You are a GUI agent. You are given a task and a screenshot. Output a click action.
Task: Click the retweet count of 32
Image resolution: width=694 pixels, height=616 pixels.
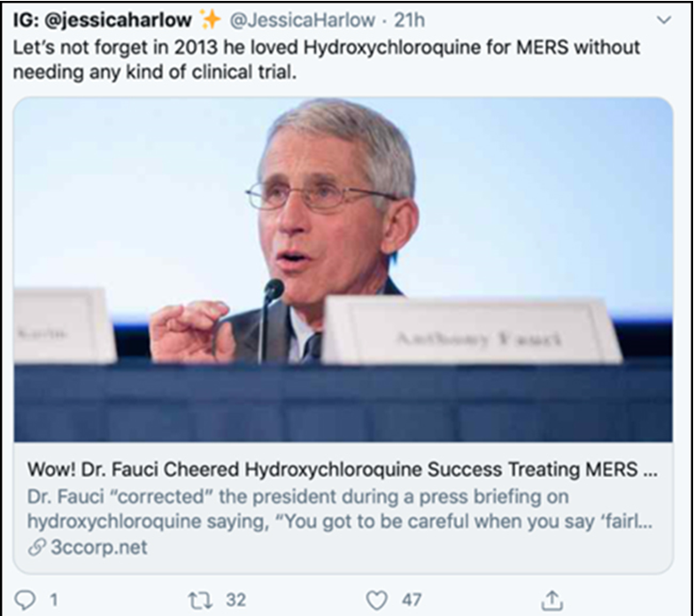point(235,600)
